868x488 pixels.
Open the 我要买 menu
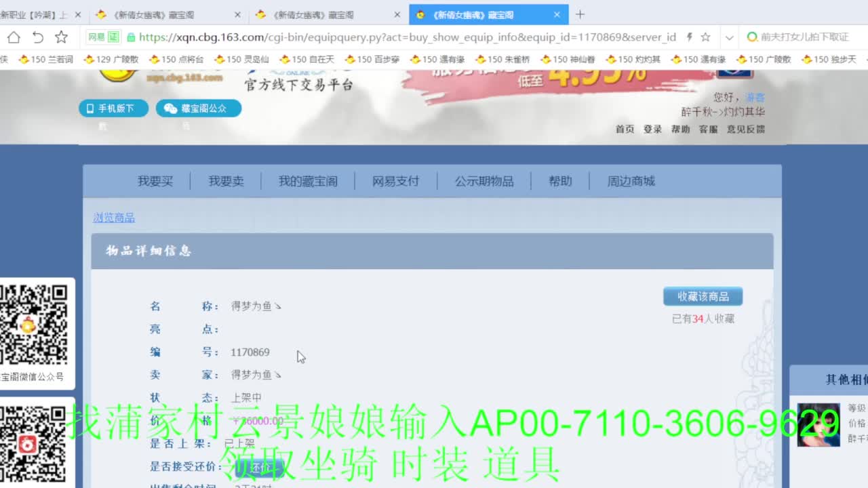pyautogui.click(x=155, y=181)
